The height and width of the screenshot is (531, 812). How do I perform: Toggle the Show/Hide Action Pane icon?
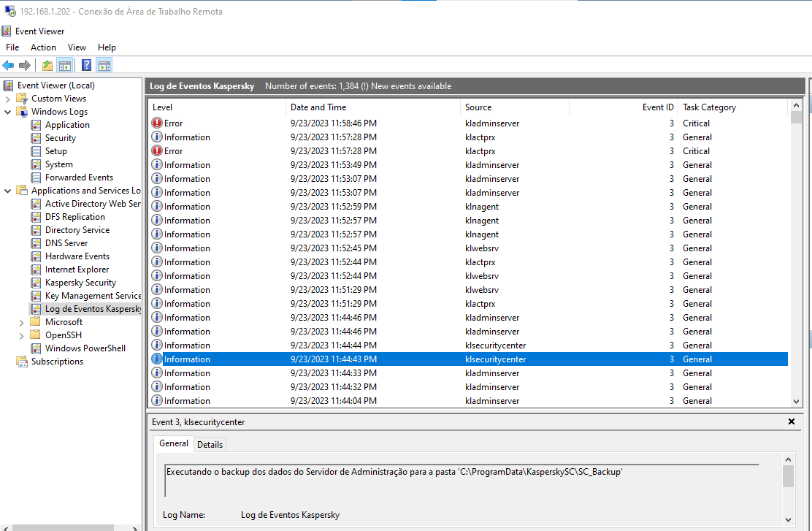tap(104, 65)
